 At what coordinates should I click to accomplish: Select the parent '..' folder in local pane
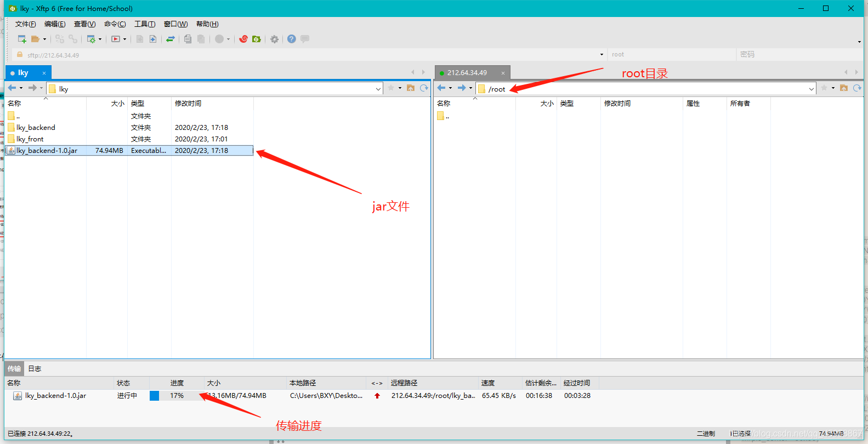pyautogui.click(x=129, y=116)
